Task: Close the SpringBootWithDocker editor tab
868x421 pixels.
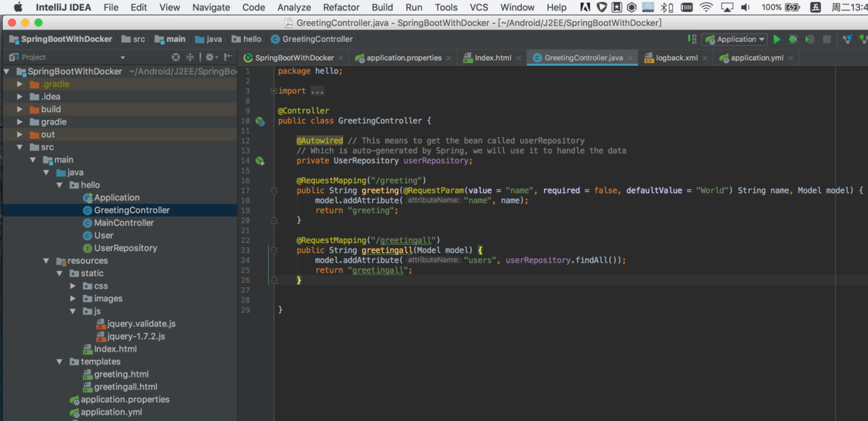Action: tap(341, 58)
